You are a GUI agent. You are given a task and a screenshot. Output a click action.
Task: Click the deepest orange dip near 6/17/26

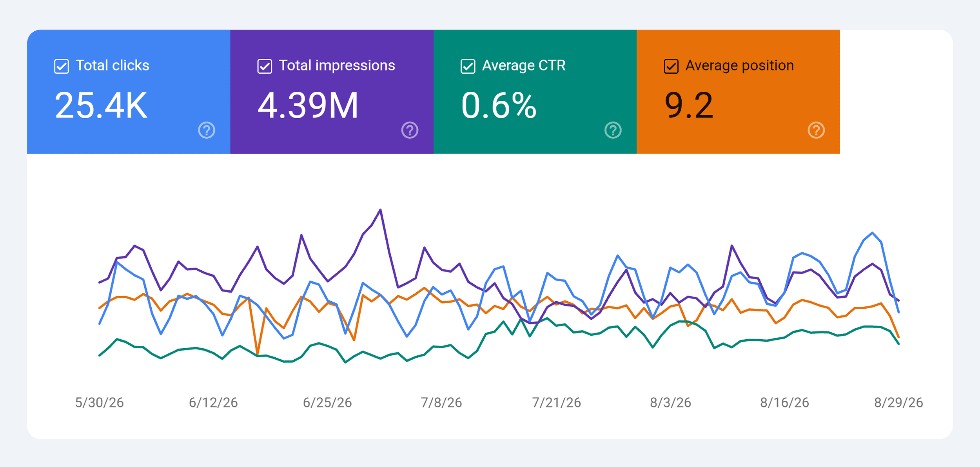pyautogui.click(x=258, y=354)
